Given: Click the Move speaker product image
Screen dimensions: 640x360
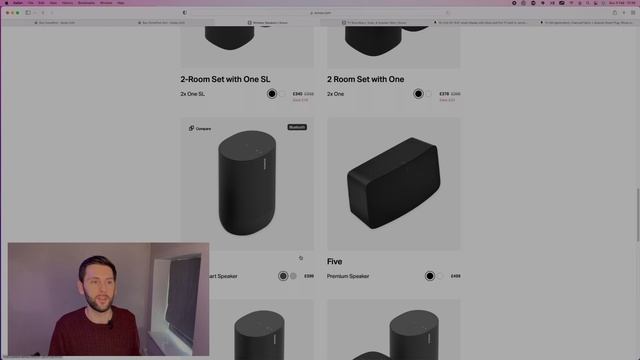Looking at the screenshot, I should [247, 184].
